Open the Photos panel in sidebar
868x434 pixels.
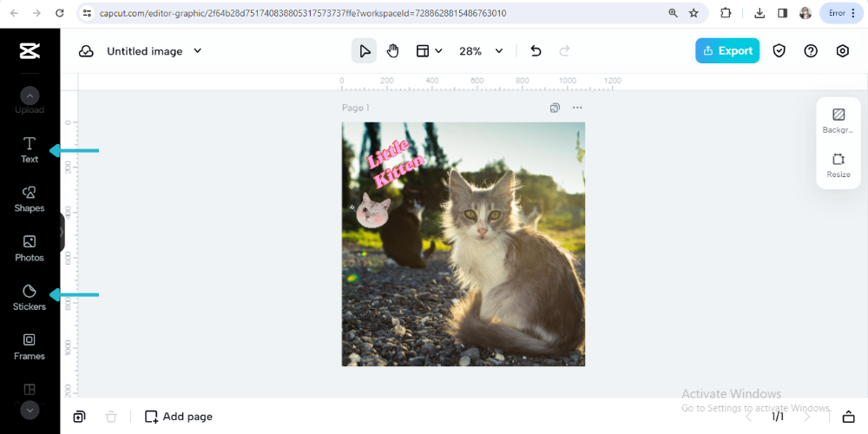tap(30, 248)
